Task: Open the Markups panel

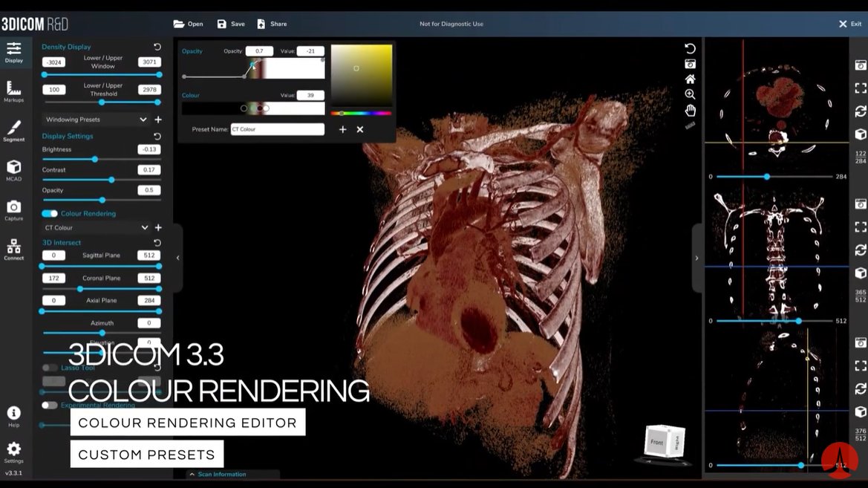Action: (x=14, y=91)
